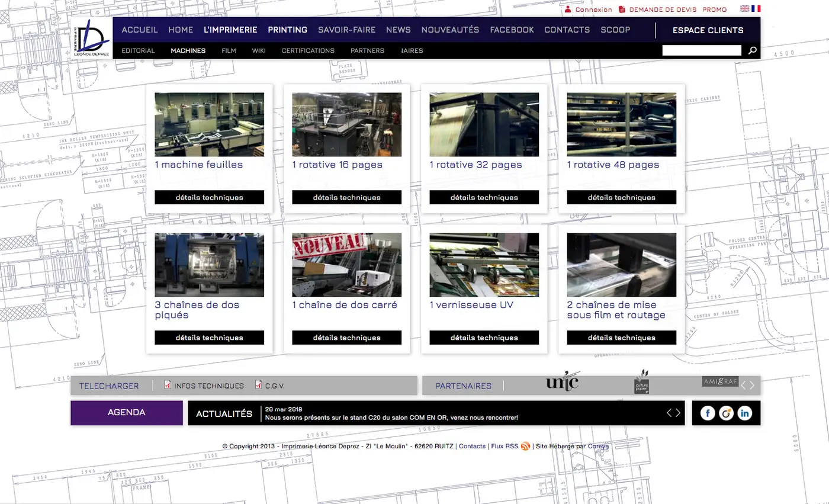Select the Partners submenu tab
This screenshot has height=504, width=829.
tap(367, 50)
